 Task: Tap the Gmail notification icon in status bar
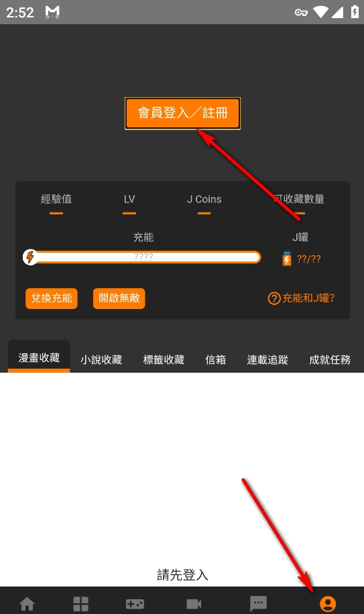click(x=52, y=12)
